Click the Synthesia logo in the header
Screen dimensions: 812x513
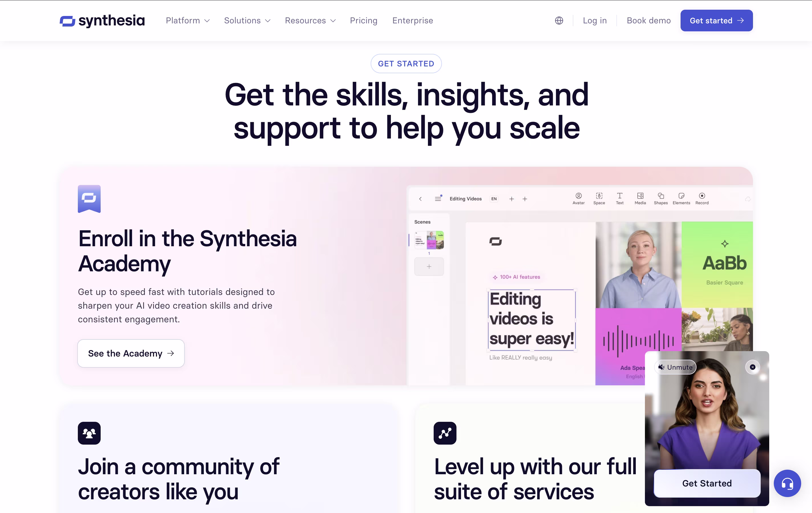pos(102,21)
